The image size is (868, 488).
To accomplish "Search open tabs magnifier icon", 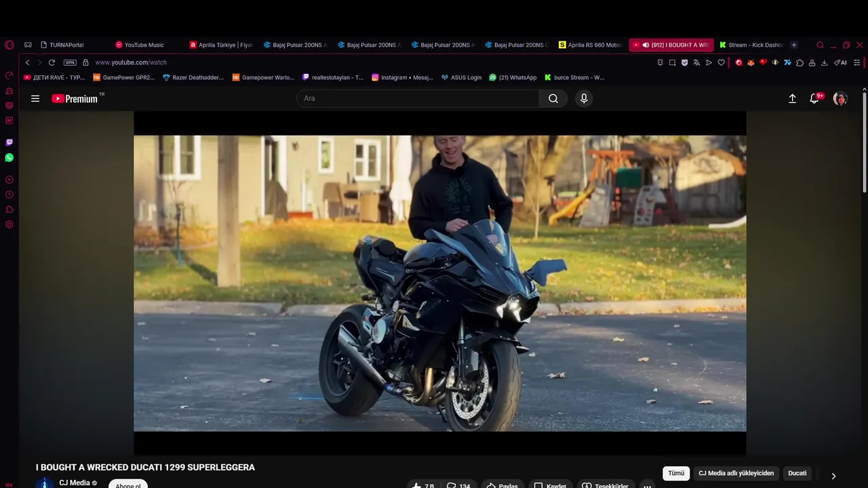I will click(x=820, y=45).
